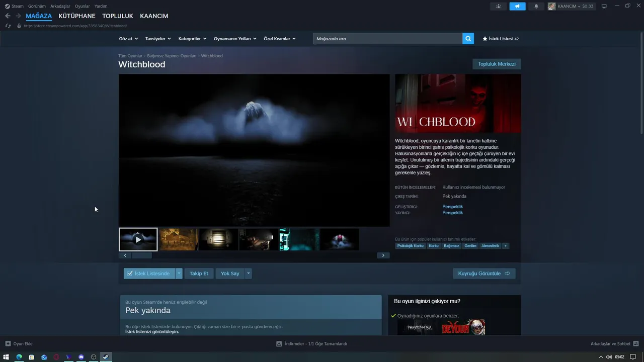Click the Kuyruğu Görüntüle button
644x362 pixels.
click(x=484, y=274)
